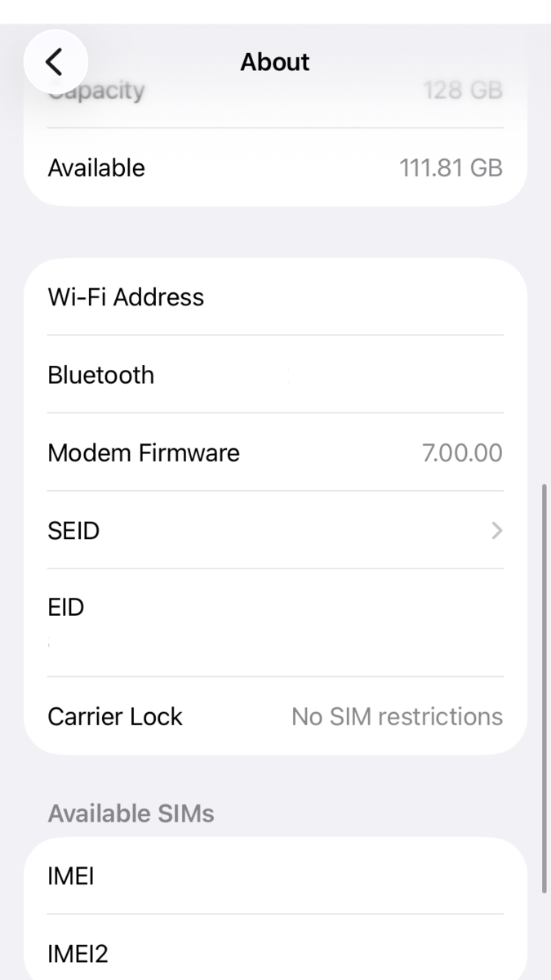This screenshot has height=980, width=551.
Task: Open SEID details via its chevron
Action: [x=496, y=531]
